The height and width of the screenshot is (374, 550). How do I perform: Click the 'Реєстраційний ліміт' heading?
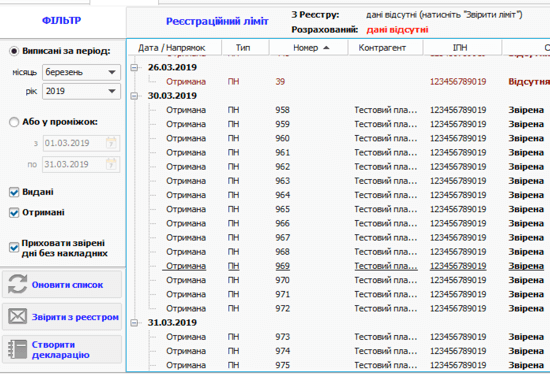(217, 21)
